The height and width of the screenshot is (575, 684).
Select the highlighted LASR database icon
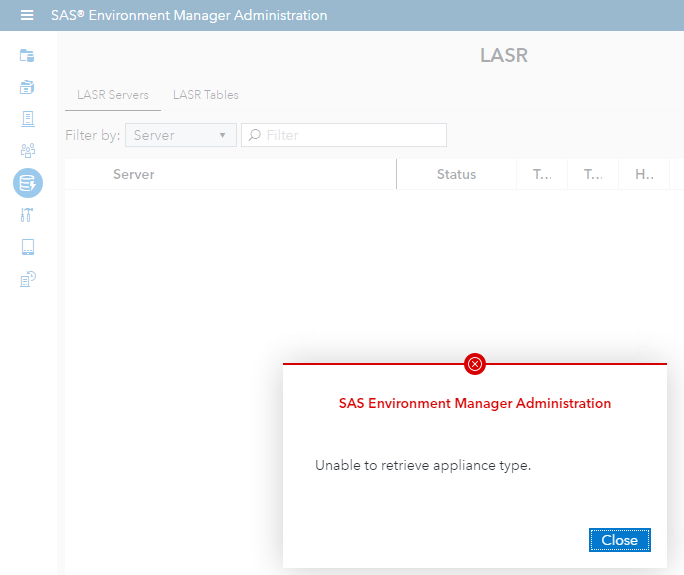27,183
